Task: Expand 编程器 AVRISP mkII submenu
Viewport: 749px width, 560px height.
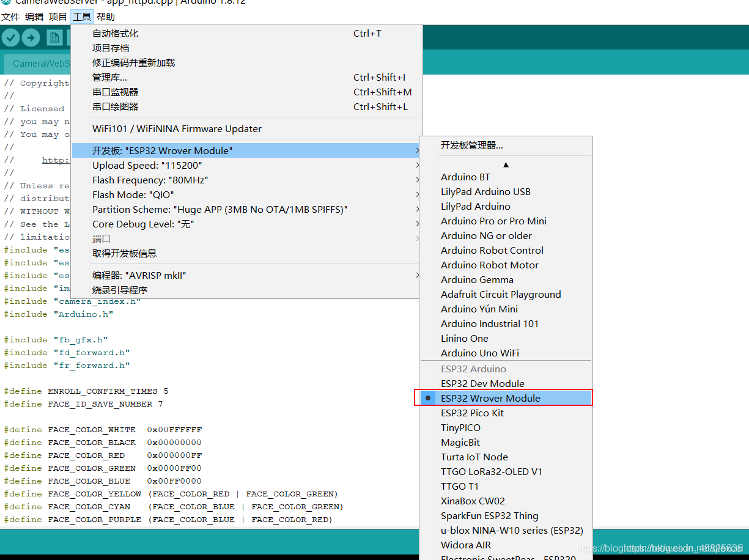Action: (x=246, y=276)
